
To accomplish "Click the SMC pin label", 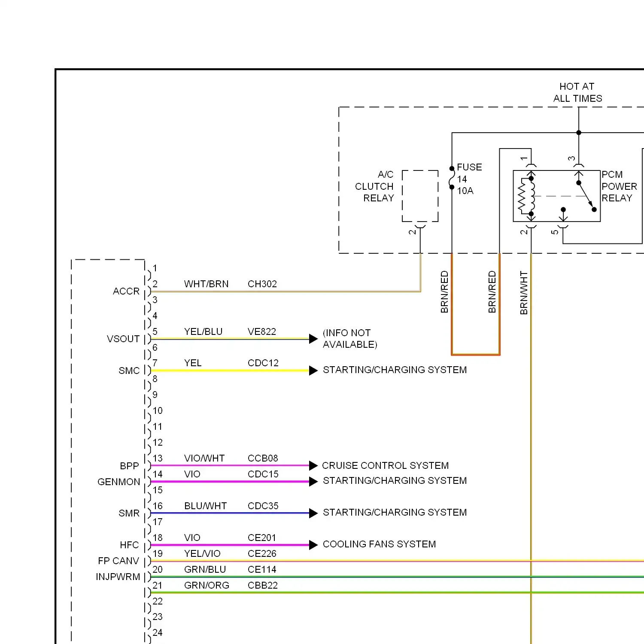I will [129, 371].
